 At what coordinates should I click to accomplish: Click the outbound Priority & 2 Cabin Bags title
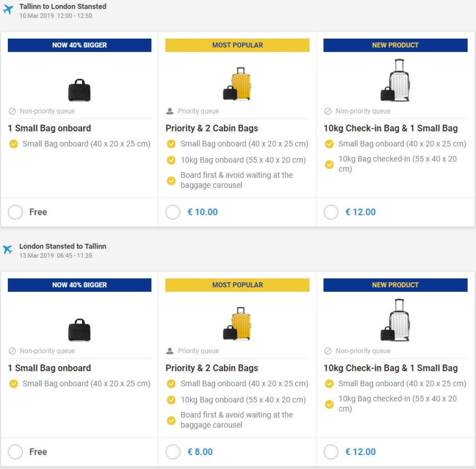pos(212,128)
